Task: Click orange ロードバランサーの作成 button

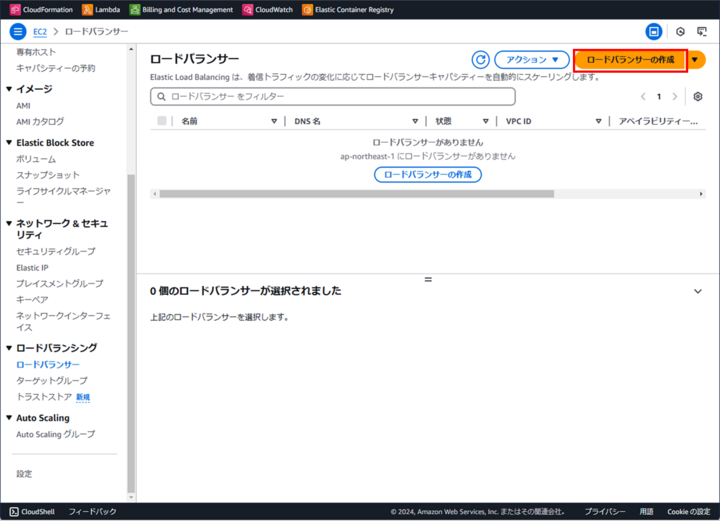Action: pos(630,60)
